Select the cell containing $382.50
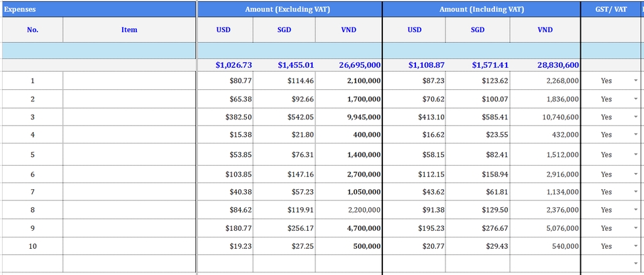 (225, 117)
